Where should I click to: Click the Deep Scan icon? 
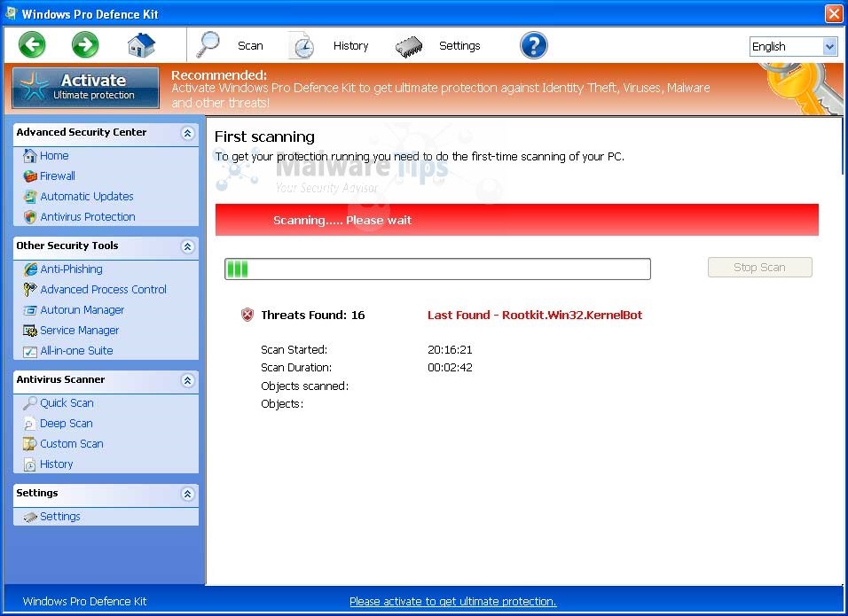pyautogui.click(x=30, y=424)
